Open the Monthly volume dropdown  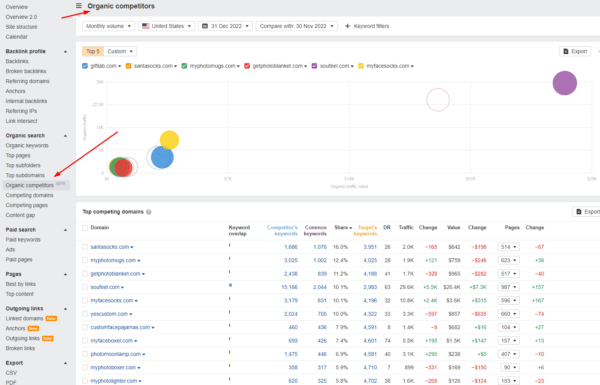(x=108, y=26)
